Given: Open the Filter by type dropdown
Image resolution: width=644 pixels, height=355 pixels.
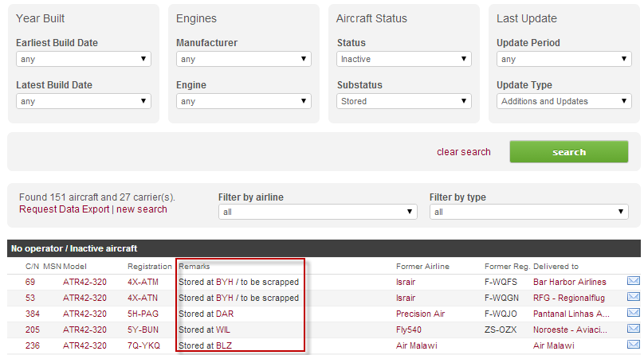Looking at the screenshot, I should 529,212.
